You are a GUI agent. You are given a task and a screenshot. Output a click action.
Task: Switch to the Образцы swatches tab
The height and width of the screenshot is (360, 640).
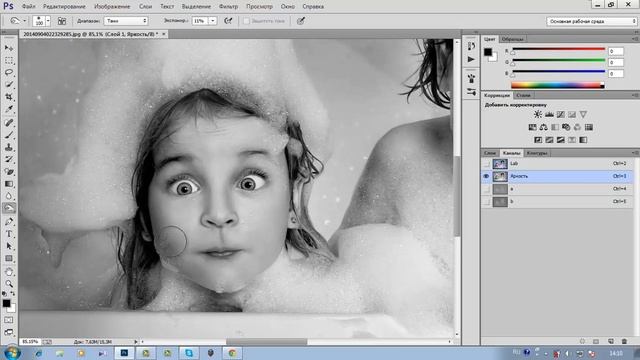coord(512,39)
